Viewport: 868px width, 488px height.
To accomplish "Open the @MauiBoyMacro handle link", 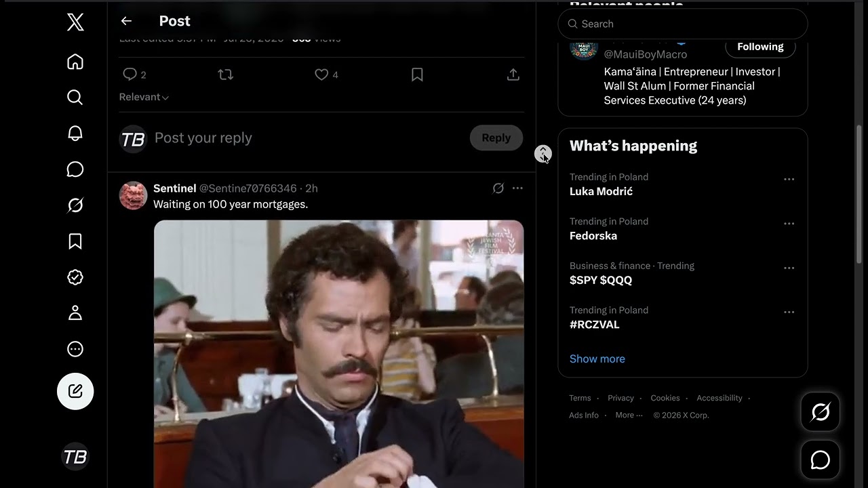I will tap(646, 54).
